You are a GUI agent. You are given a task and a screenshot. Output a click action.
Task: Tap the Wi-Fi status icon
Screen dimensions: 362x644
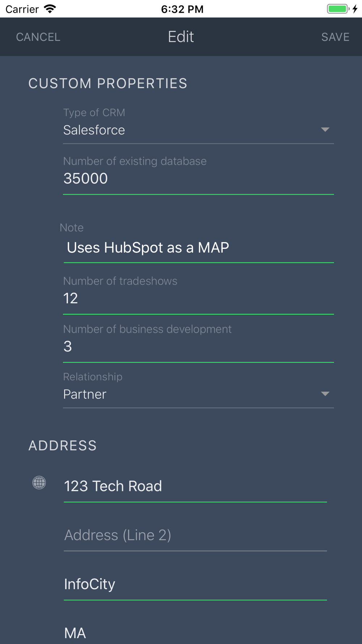click(x=50, y=9)
